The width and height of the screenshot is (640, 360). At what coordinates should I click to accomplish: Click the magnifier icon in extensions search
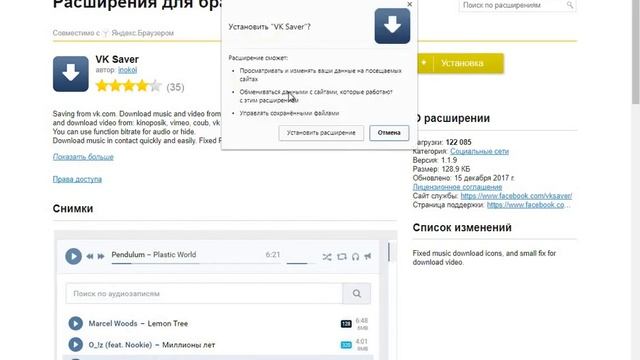[x=570, y=5]
